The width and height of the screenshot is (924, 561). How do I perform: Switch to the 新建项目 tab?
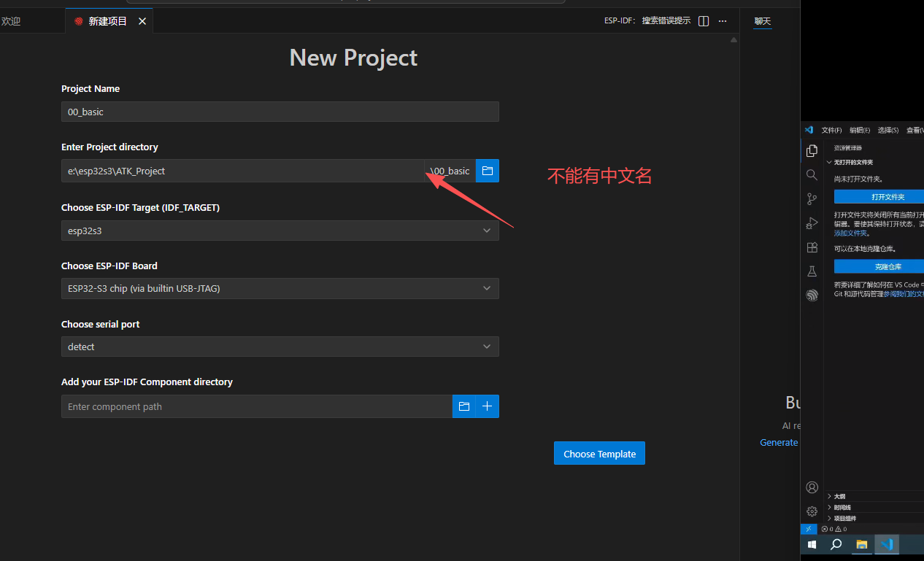(107, 21)
